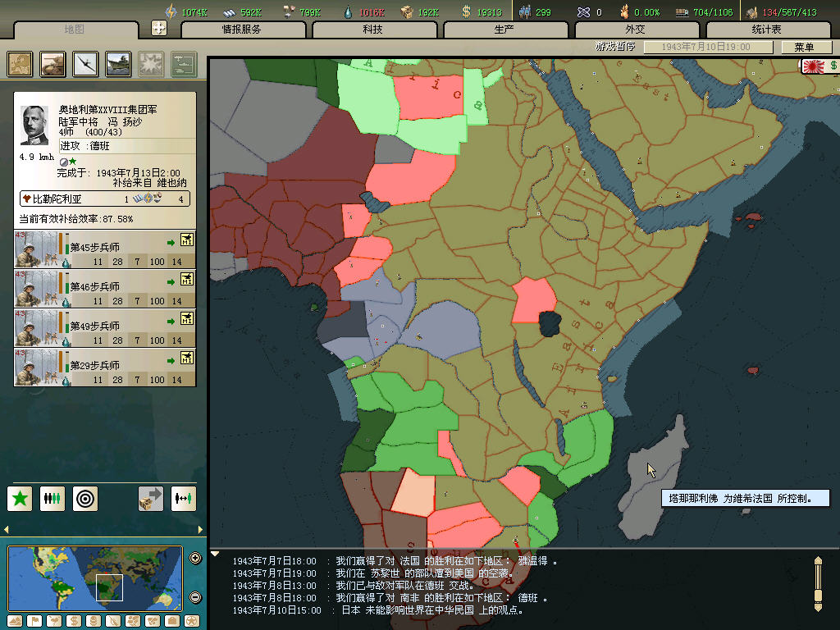The width and height of the screenshot is (840, 630).
Task: Click the reorganize divisions soldiers icon
Action: tap(52, 498)
